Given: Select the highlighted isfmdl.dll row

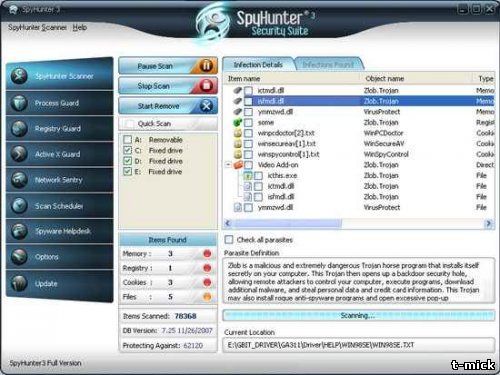Looking at the screenshot, I should click(x=359, y=101).
